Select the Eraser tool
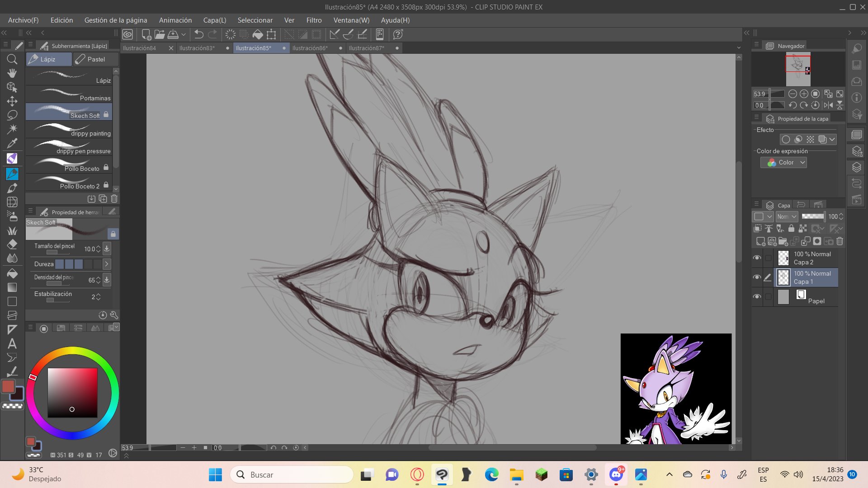This screenshot has width=868, height=488. pos(12,244)
